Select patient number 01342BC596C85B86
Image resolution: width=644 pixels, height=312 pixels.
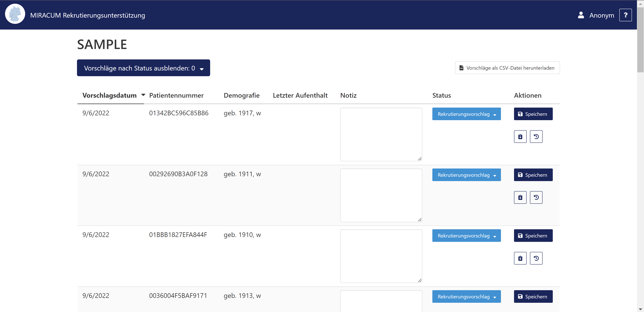[x=179, y=113]
